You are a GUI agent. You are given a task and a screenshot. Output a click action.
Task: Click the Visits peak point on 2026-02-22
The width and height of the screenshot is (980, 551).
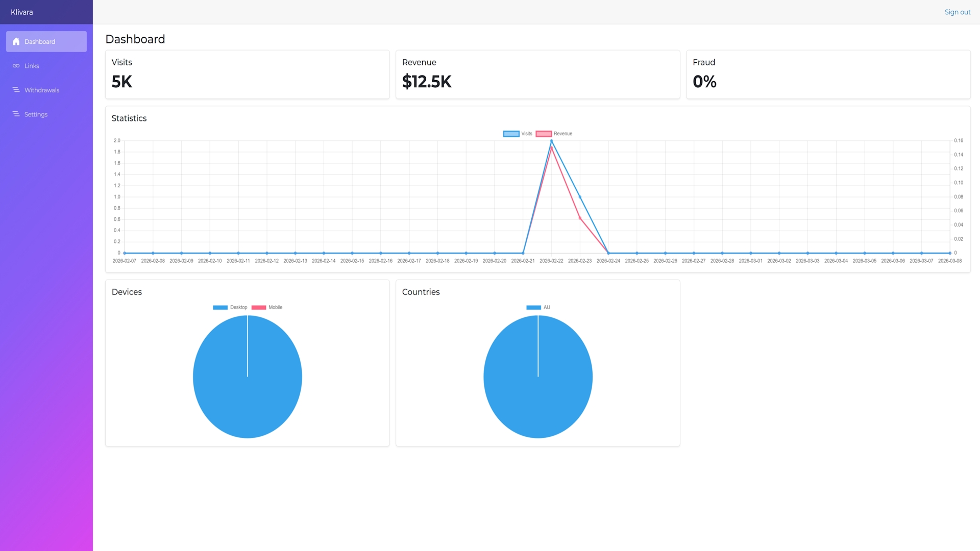(x=551, y=141)
